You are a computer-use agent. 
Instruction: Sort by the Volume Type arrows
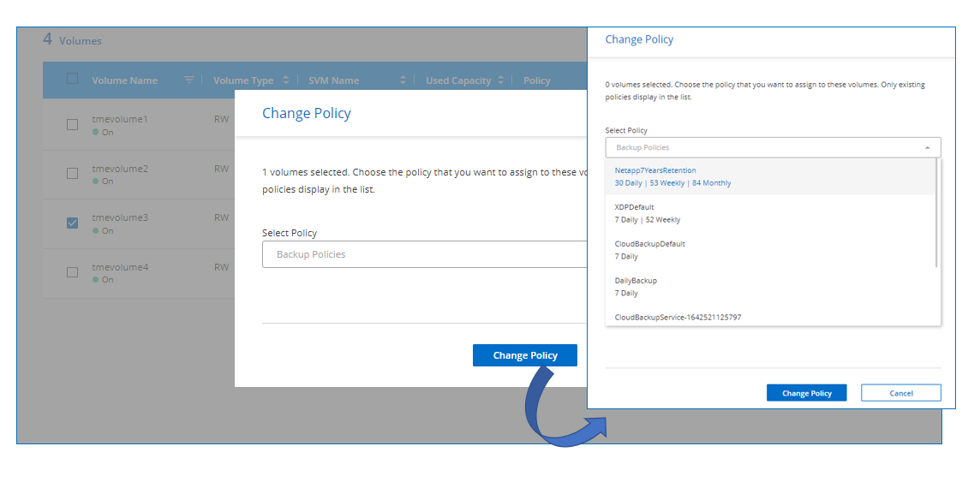285,80
